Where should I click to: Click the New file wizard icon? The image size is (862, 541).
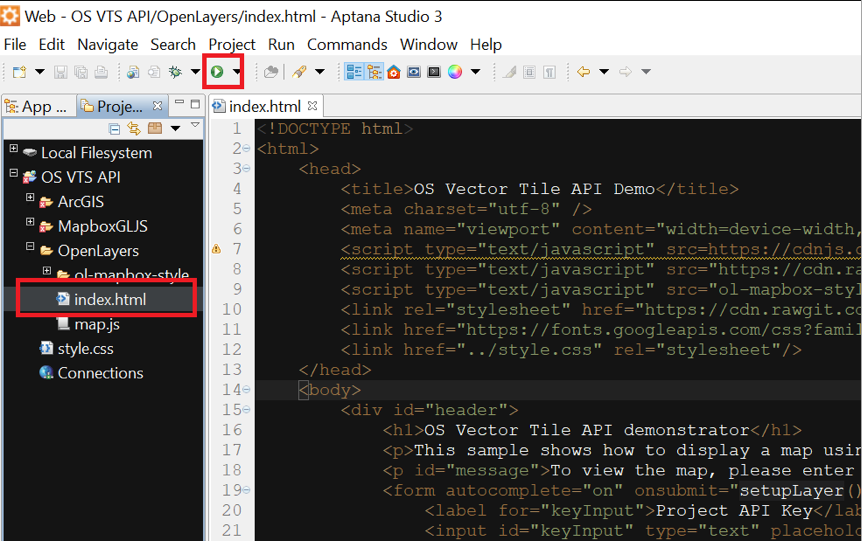20,72
